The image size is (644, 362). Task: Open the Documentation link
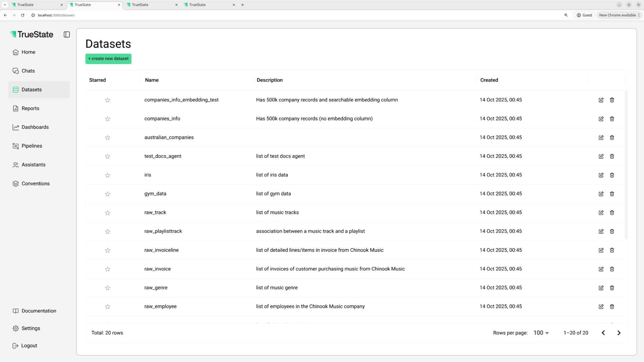point(39,311)
